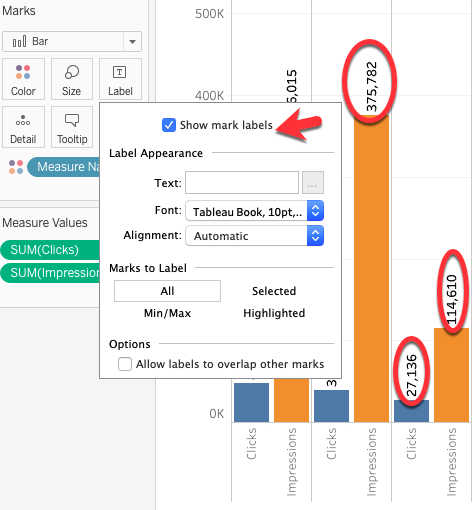Image resolution: width=472 pixels, height=510 pixels.
Task: Click color dots icon beside Measure Names pill
Action: coord(16,167)
